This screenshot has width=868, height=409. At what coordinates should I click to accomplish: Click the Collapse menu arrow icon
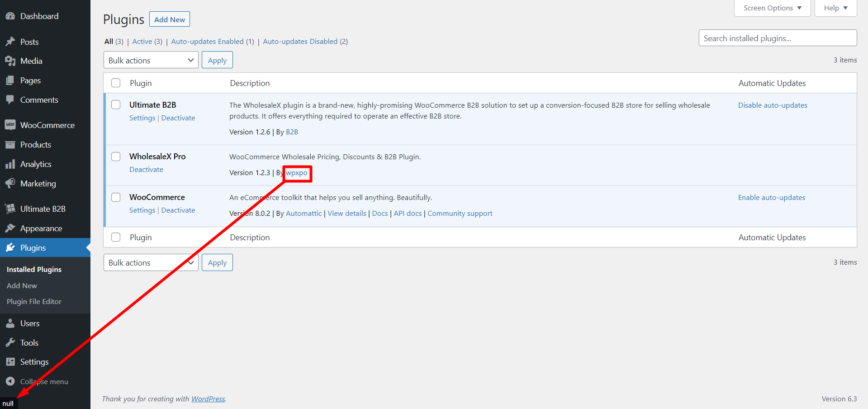point(10,381)
